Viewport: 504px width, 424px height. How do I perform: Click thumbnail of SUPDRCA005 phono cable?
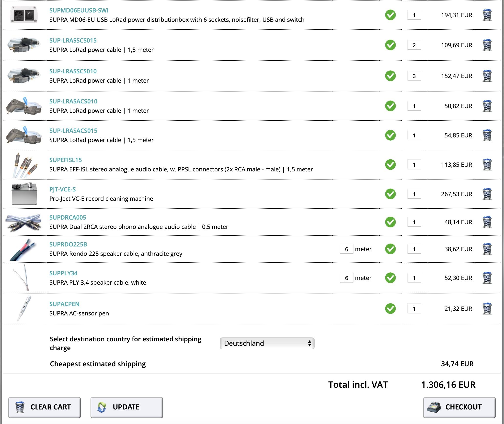pos(23,223)
